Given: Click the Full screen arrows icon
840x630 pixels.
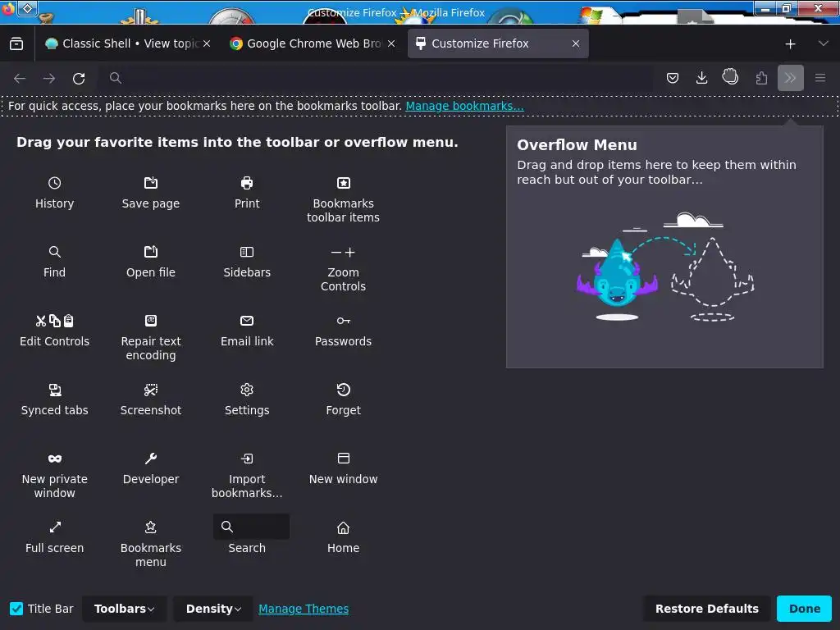Looking at the screenshot, I should click(55, 527).
